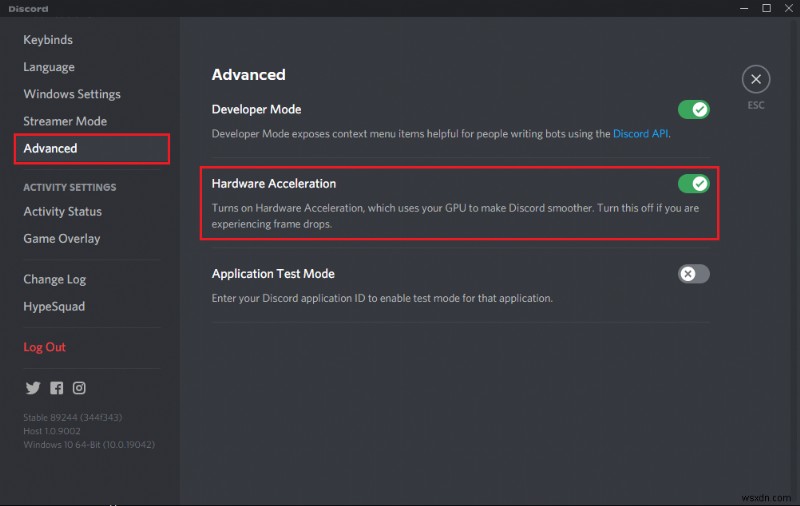Select the Advanced sidebar item
This screenshot has height=506, width=800.
point(51,148)
